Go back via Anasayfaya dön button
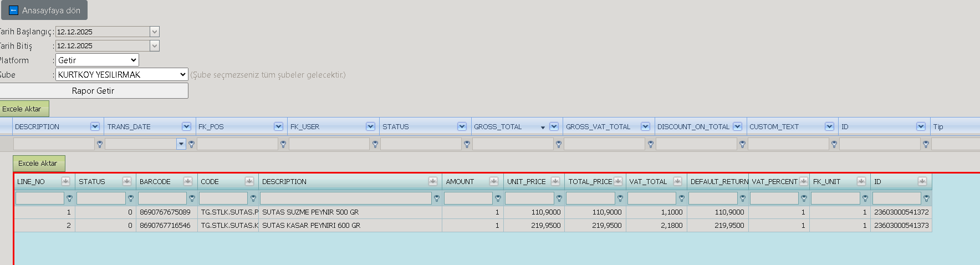This screenshot has width=980, height=265. point(44,10)
